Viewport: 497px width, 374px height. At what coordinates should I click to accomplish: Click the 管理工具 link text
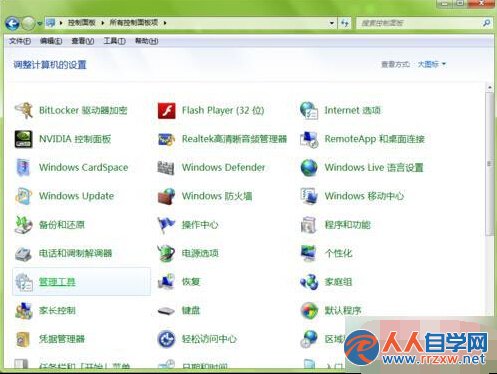point(57,282)
